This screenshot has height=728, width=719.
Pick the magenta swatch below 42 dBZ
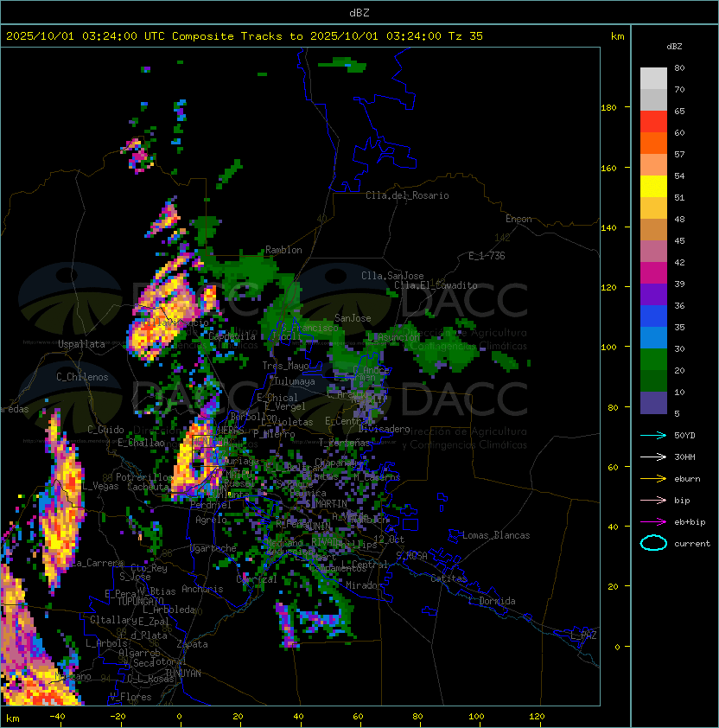(653, 273)
